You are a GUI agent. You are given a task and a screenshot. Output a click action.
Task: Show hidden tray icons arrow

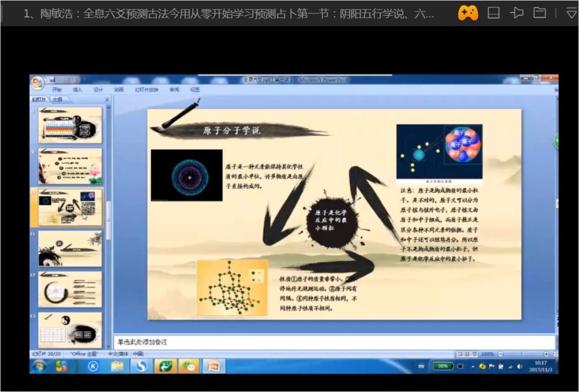[x=474, y=367]
